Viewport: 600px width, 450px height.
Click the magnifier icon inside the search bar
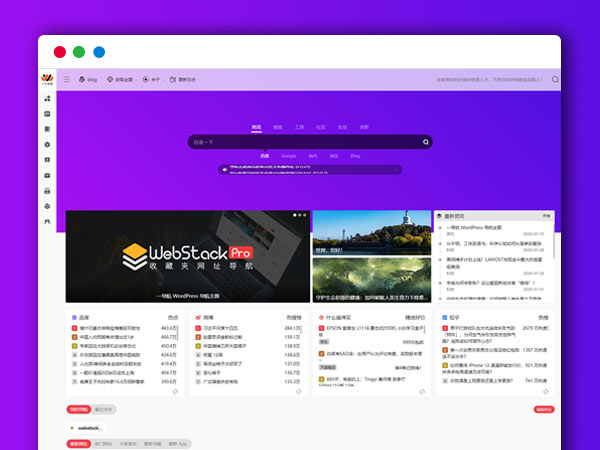[426, 142]
